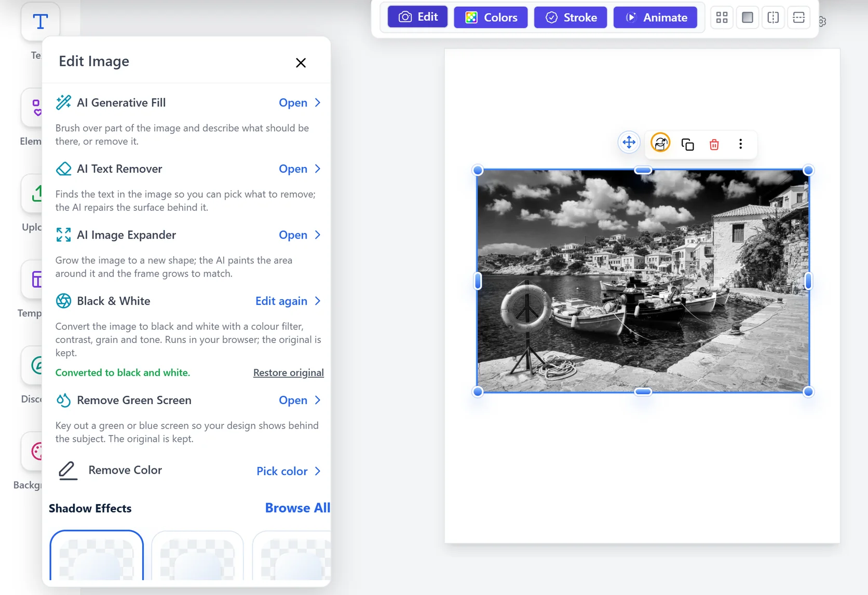Click the black and white harbor photo

tap(643, 281)
